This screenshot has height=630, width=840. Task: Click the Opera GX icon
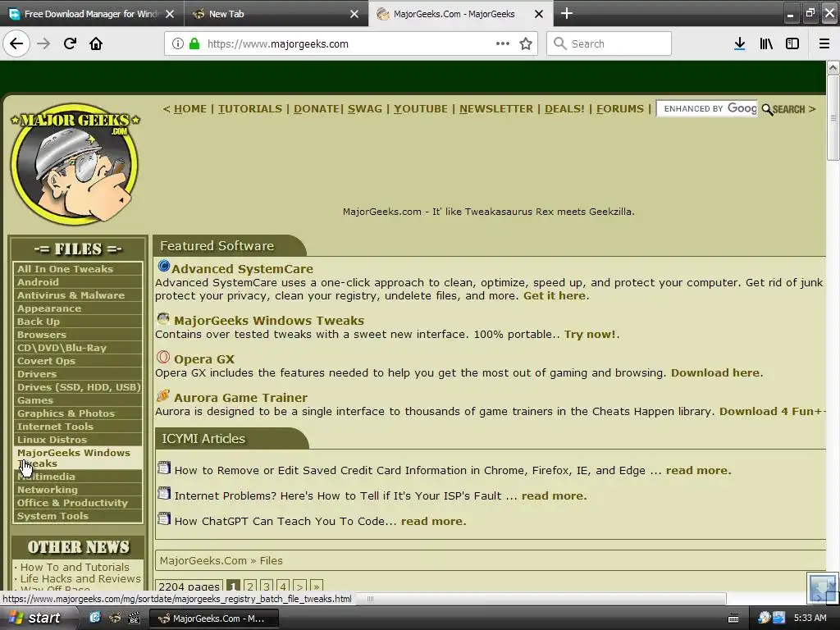point(163,358)
